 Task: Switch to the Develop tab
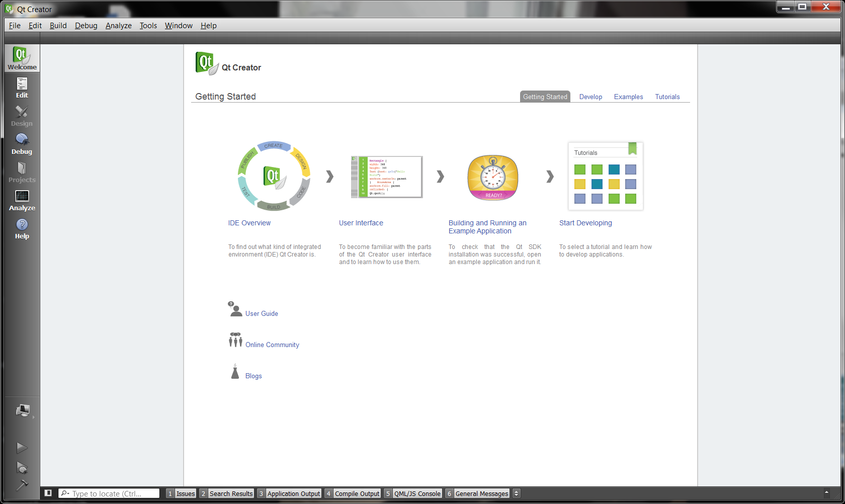[x=590, y=97]
